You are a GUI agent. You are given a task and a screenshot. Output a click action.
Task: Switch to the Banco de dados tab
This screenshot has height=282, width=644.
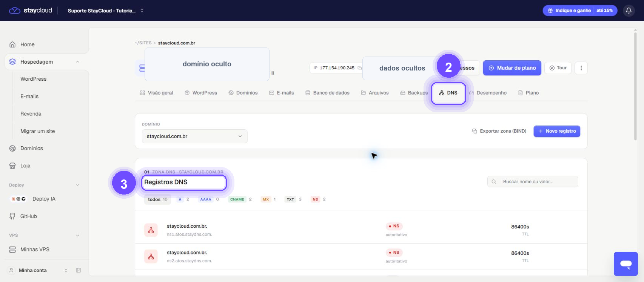[x=327, y=93]
